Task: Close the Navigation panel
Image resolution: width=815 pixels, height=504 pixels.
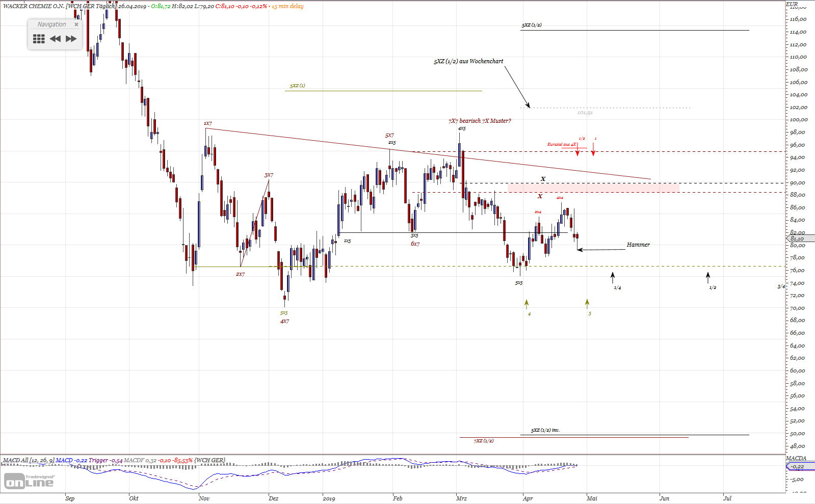Action: tap(76, 24)
